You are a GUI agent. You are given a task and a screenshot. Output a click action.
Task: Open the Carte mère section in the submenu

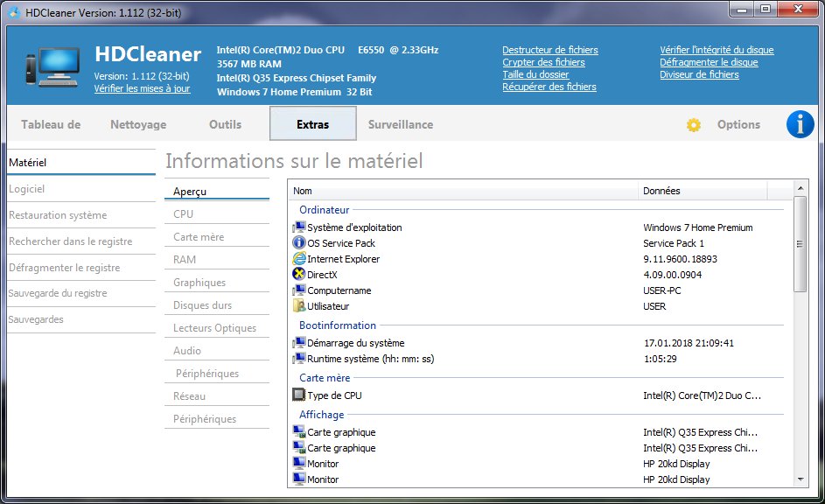pos(217,237)
